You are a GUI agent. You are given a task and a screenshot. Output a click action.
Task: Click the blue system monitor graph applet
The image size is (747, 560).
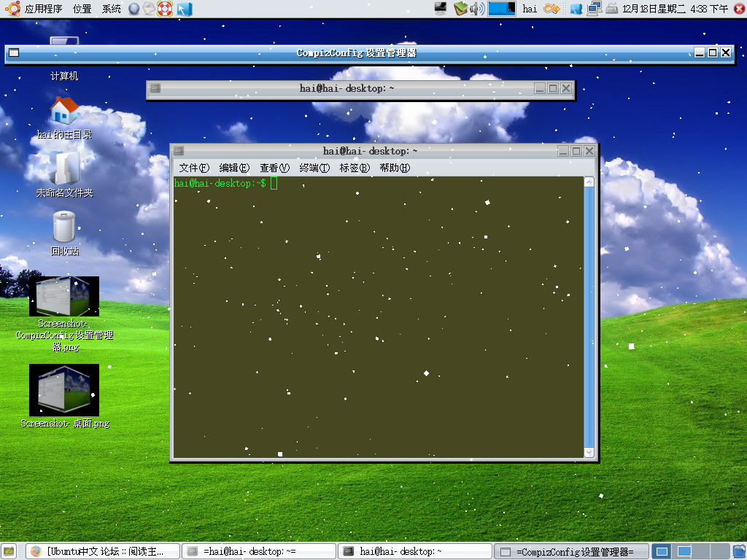coord(502,9)
